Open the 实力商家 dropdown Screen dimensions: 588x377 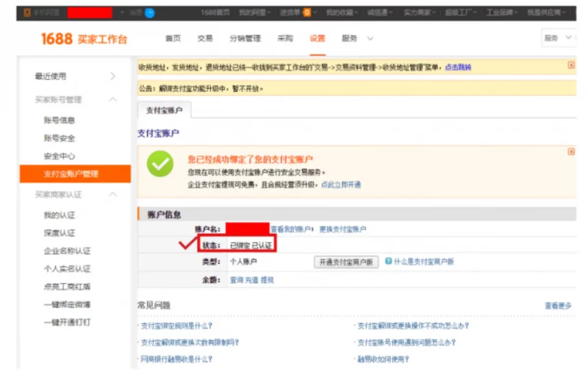419,13
